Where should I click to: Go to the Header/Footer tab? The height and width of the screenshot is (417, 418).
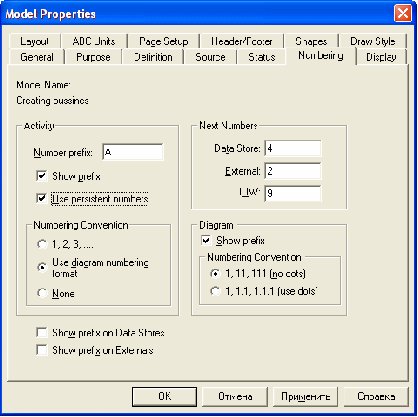click(242, 41)
